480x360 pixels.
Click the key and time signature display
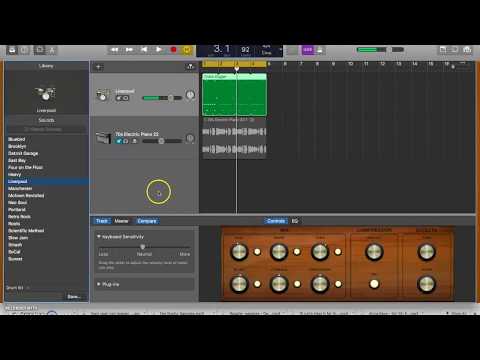tap(266, 50)
